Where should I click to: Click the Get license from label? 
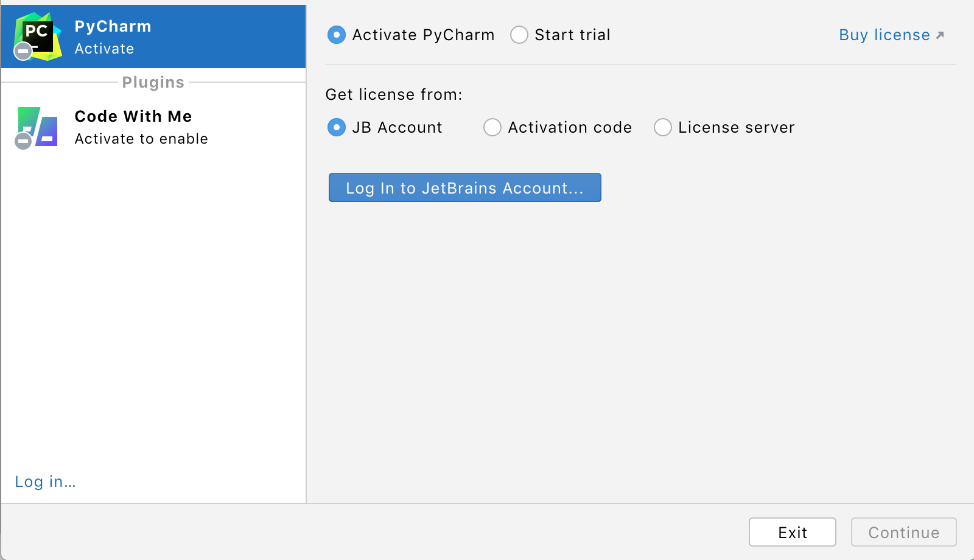[x=393, y=94]
